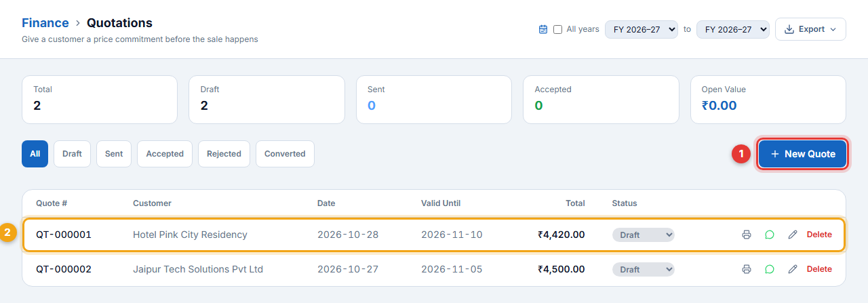
Task: Click the Status column header
Action: pyautogui.click(x=625, y=203)
